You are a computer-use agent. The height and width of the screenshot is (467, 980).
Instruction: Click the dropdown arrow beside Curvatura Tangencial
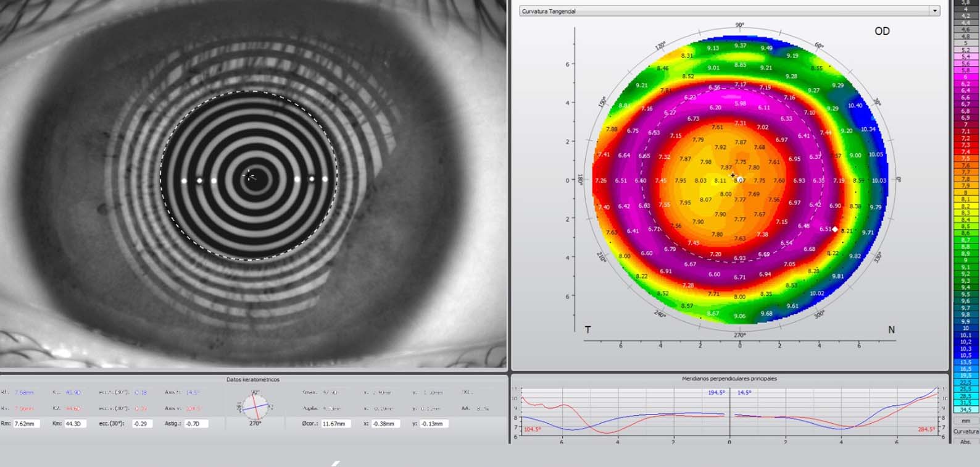pos(935,11)
